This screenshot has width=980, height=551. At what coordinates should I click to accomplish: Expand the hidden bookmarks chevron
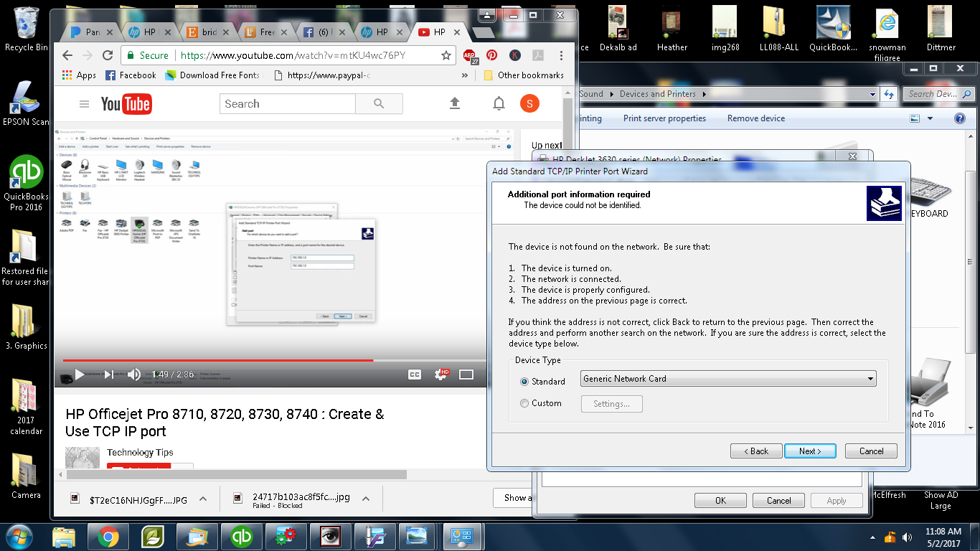click(465, 75)
